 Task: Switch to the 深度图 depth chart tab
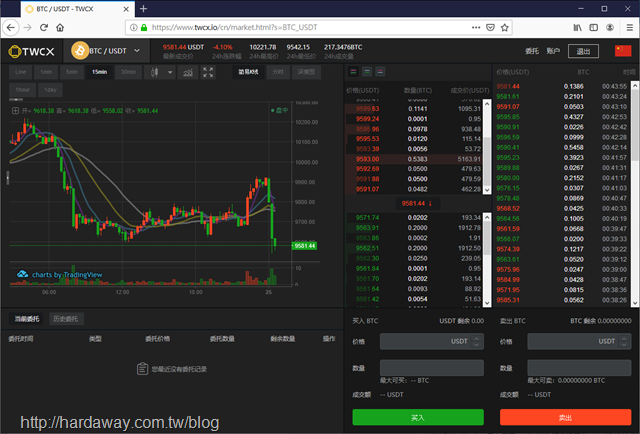coord(306,72)
